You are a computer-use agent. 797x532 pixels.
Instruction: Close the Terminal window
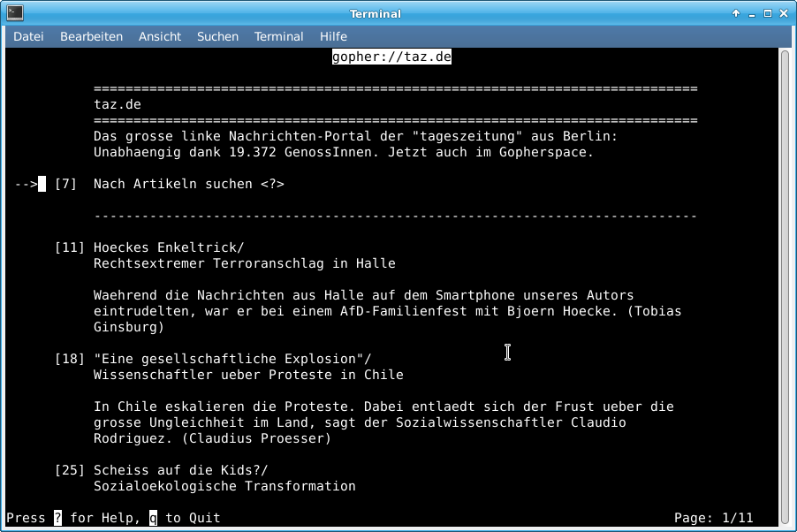click(x=784, y=13)
